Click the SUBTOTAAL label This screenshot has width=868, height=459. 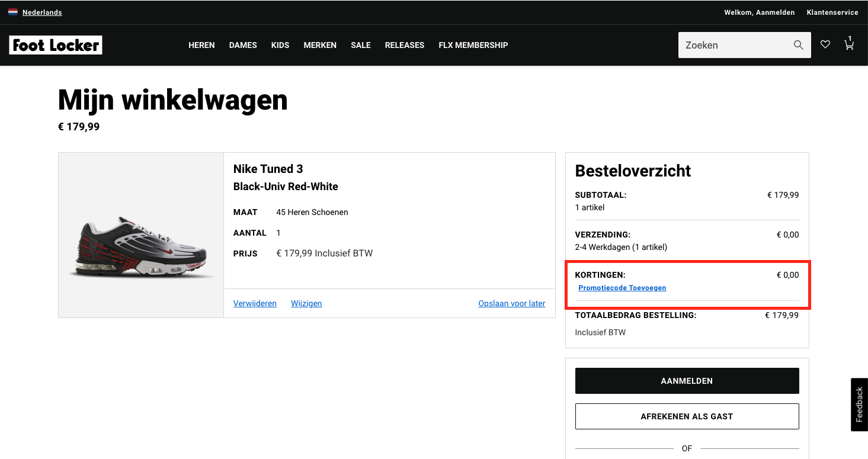click(x=601, y=195)
